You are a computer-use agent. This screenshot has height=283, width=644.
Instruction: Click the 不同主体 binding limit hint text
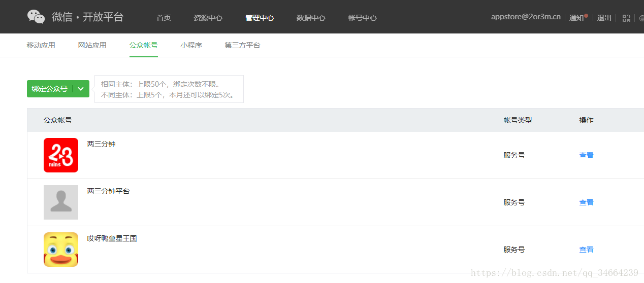tap(168, 95)
